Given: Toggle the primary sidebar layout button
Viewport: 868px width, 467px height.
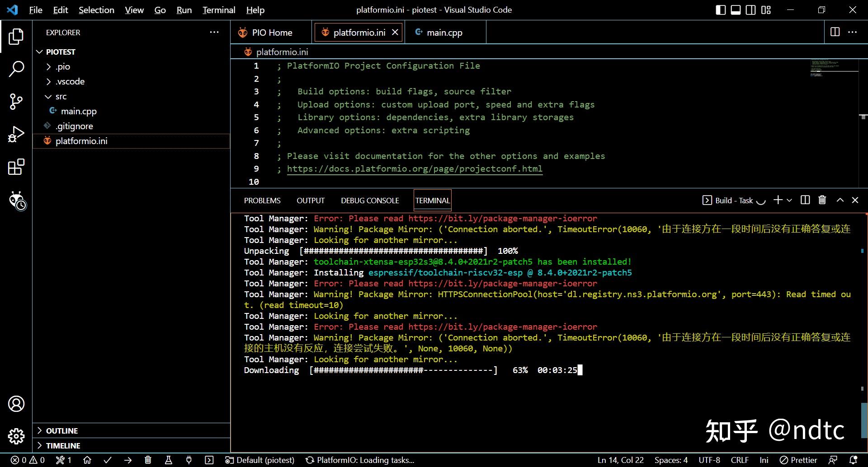Looking at the screenshot, I should pyautogui.click(x=721, y=10).
